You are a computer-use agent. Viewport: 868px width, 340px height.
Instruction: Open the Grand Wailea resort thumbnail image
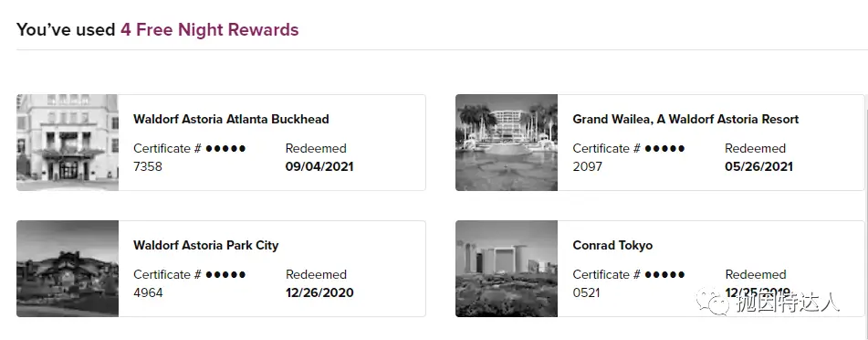click(x=507, y=143)
